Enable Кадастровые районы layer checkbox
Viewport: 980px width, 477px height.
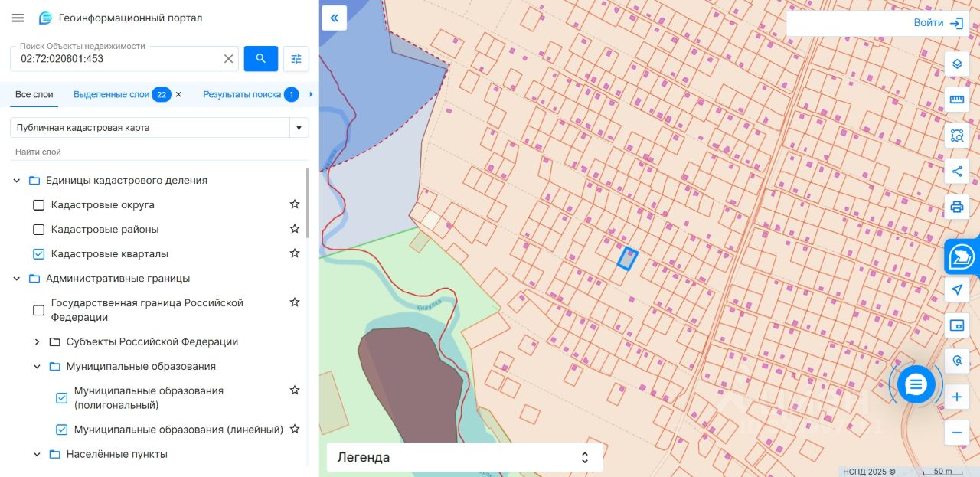(39, 230)
